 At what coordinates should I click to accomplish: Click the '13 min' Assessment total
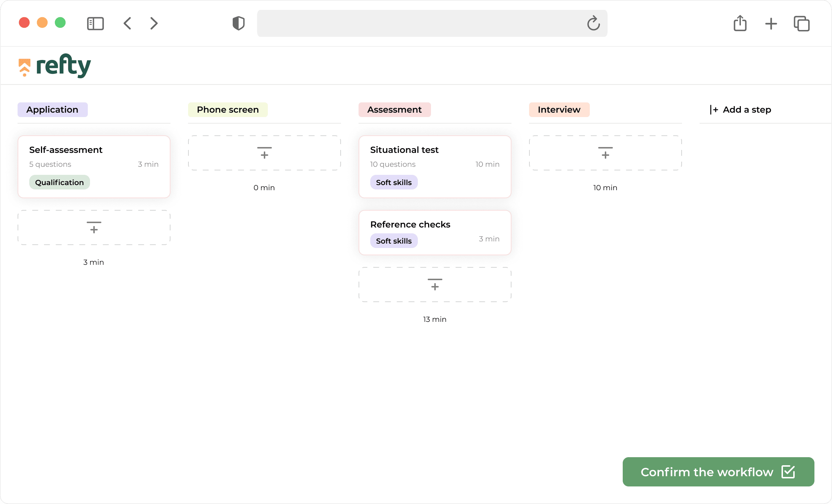click(x=435, y=319)
